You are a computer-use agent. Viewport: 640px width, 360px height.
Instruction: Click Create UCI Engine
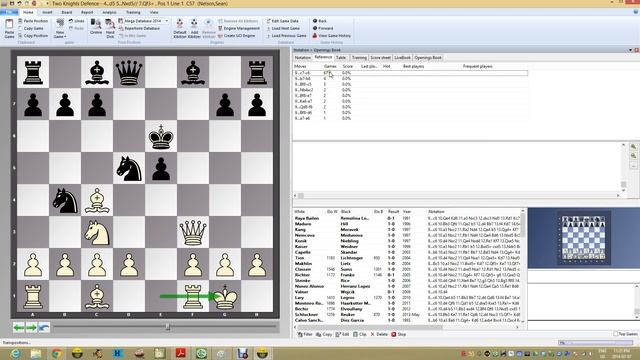236,36
